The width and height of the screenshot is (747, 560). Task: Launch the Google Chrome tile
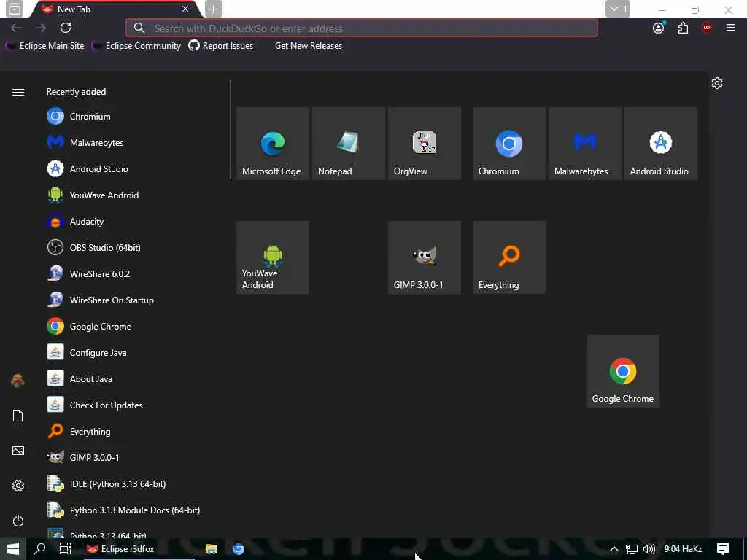[x=623, y=371]
